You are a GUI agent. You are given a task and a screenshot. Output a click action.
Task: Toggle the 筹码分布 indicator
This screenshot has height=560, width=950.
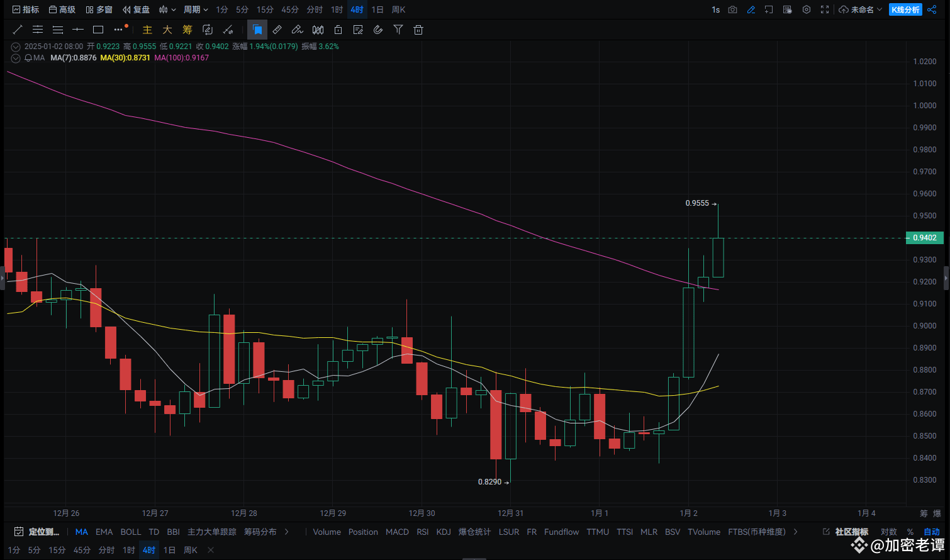[260, 532]
